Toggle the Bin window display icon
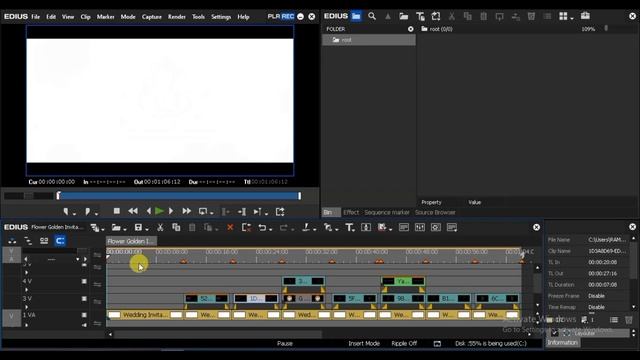This screenshot has width=640, height=360. (x=404, y=227)
